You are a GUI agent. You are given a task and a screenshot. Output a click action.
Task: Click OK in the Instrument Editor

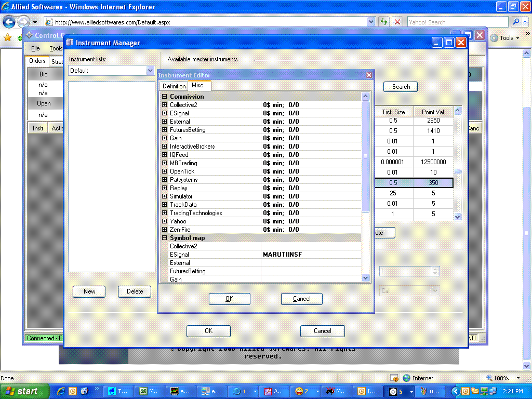pyautogui.click(x=229, y=299)
